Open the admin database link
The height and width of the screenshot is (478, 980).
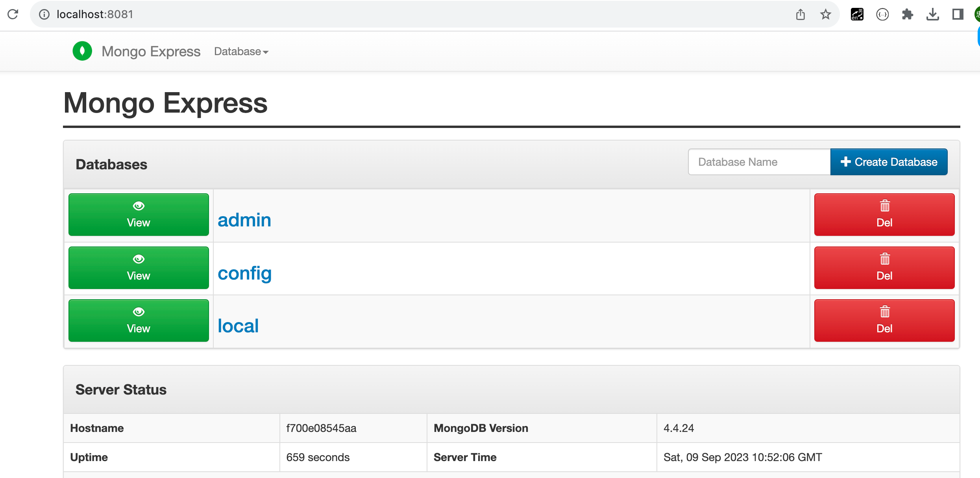pyautogui.click(x=244, y=220)
